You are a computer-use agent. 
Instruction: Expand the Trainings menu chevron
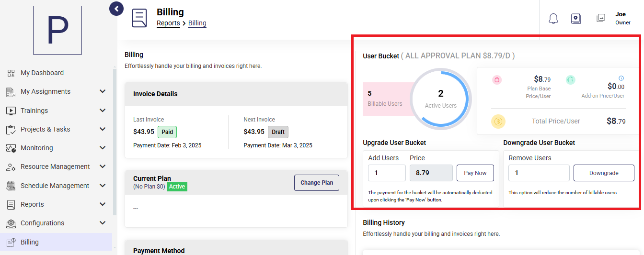(103, 111)
